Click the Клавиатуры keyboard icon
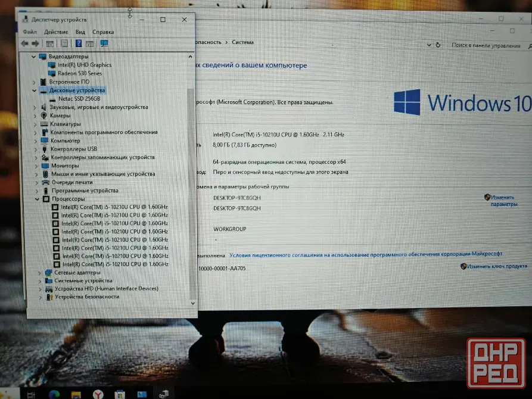Viewport: 532px width, 399px height. point(44,124)
